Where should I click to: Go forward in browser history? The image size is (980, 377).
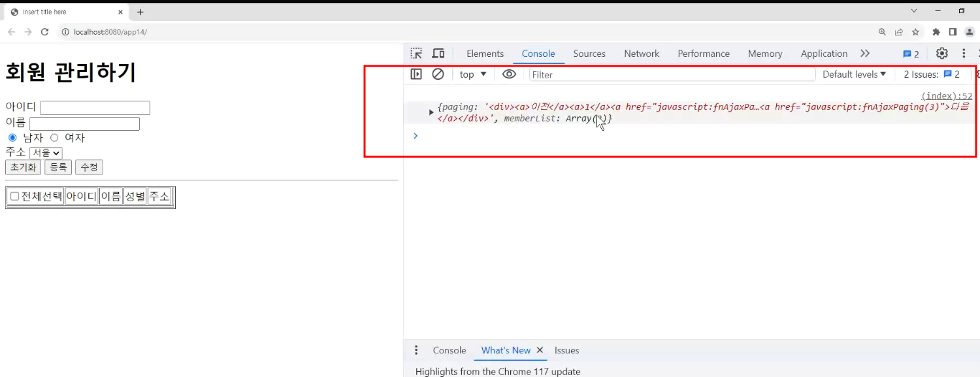pos(28,32)
